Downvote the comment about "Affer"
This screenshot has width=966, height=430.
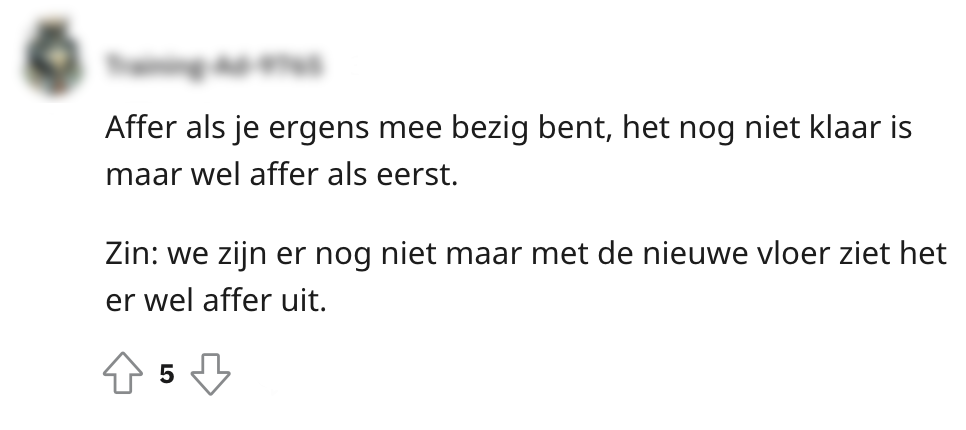pyautogui.click(x=210, y=374)
